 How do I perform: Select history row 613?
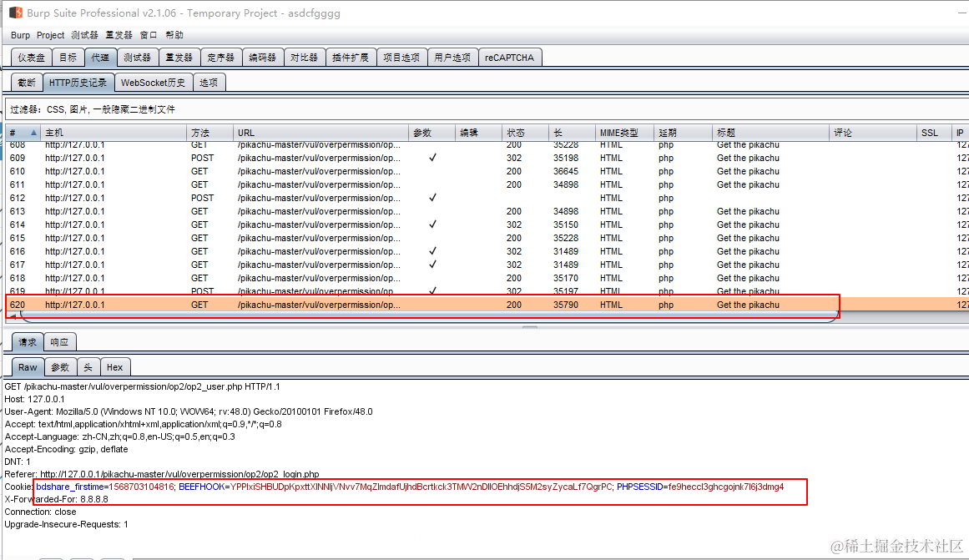(487, 211)
